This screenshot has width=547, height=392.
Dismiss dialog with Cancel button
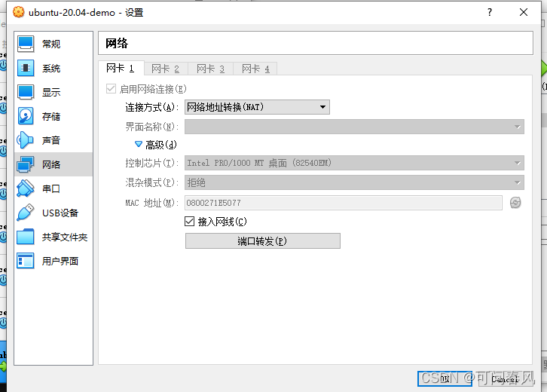pos(505,378)
